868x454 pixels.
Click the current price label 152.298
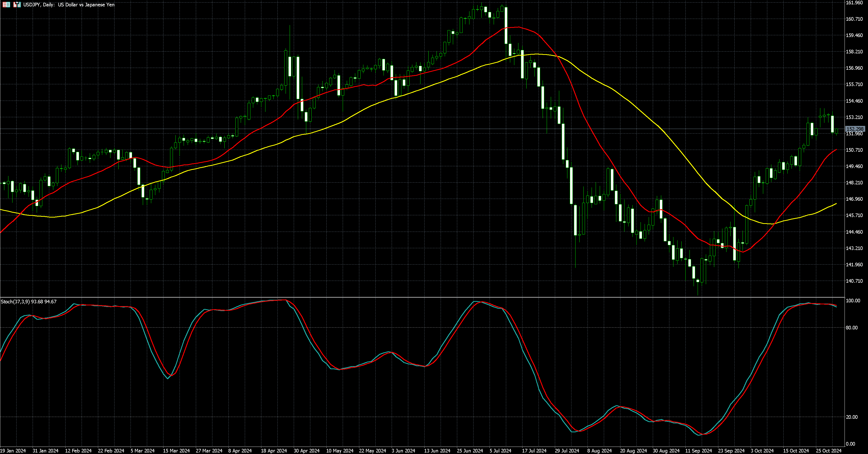[855, 129]
